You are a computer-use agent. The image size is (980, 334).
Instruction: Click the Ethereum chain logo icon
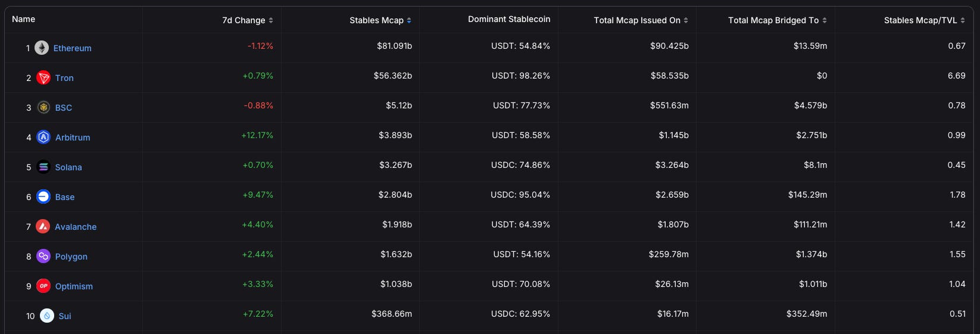click(x=42, y=48)
